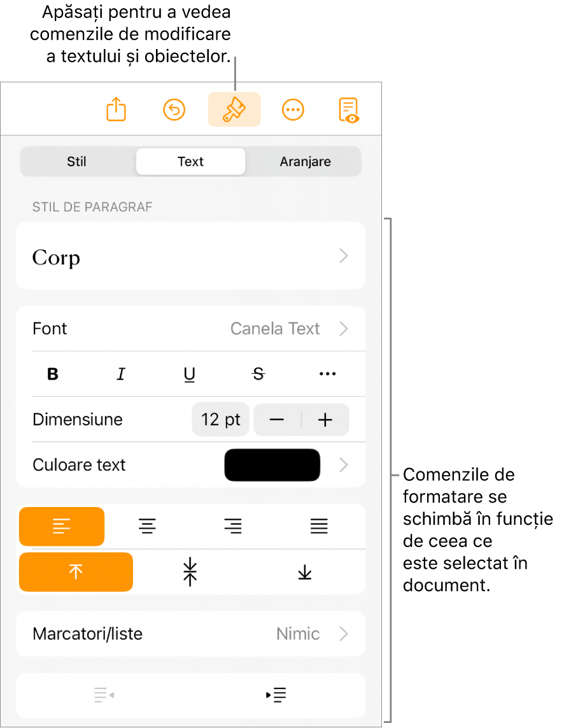Tap the Culoare text label
The width and height of the screenshot is (571, 728).
click(79, 465)
